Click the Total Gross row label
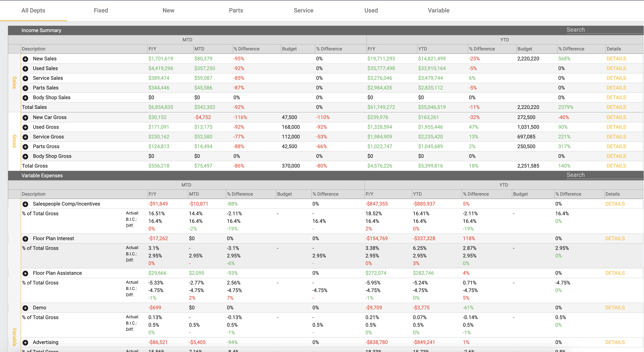The width and height of the screenshot is (644, 352). coord(35,166)
